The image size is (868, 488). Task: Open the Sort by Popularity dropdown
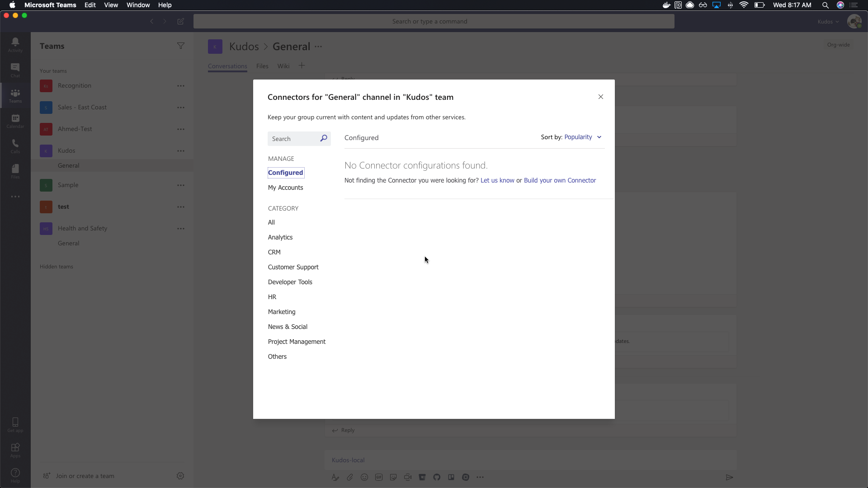click(583, 137)
